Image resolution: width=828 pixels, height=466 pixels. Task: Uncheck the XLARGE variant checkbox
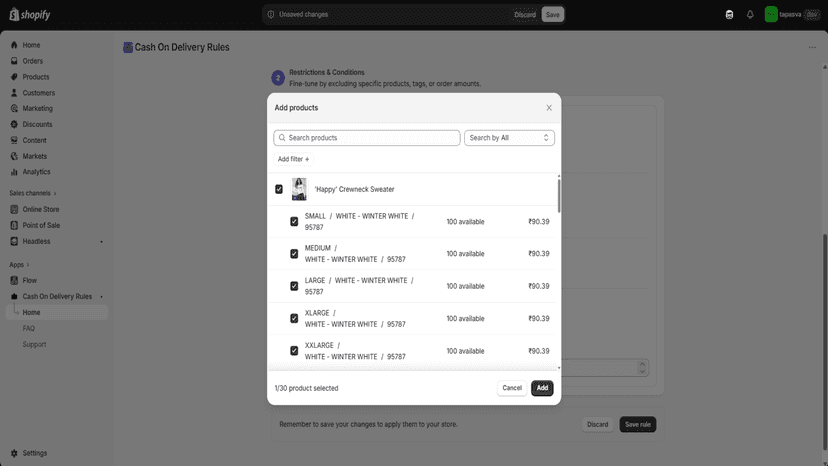[294, 318]
